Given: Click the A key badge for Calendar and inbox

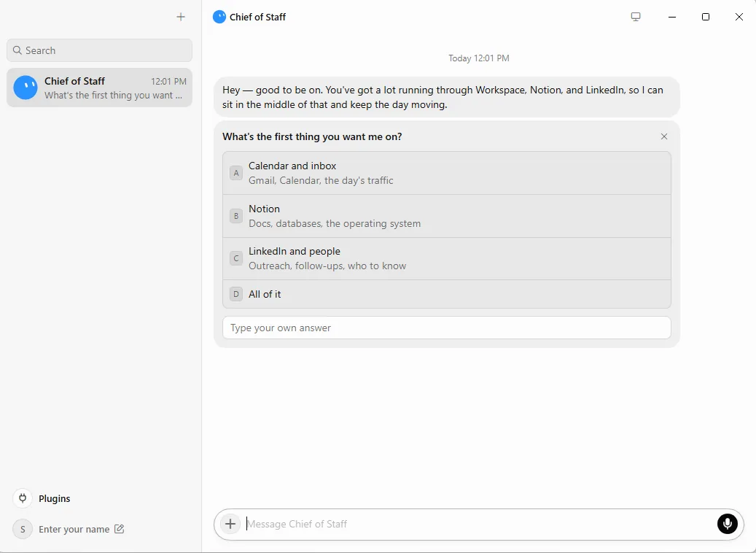Looking at the screenshot, I should click(x=236, y=173).
